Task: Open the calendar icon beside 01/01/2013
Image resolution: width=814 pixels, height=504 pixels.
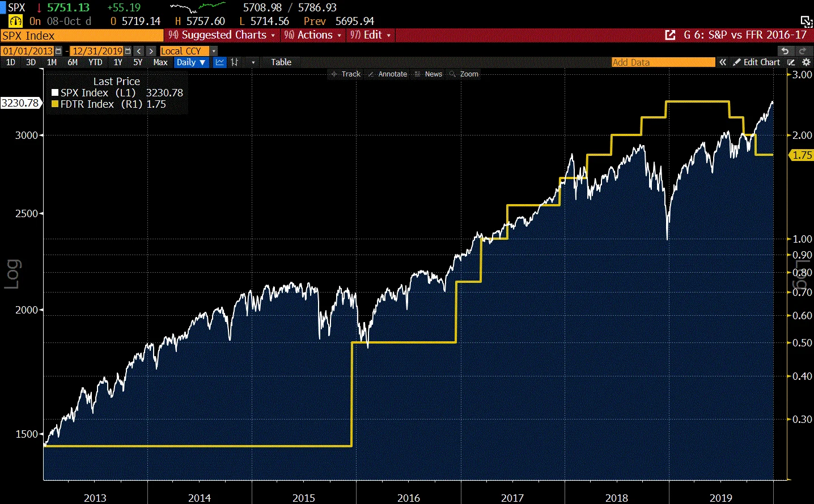Action: point(58,50)
